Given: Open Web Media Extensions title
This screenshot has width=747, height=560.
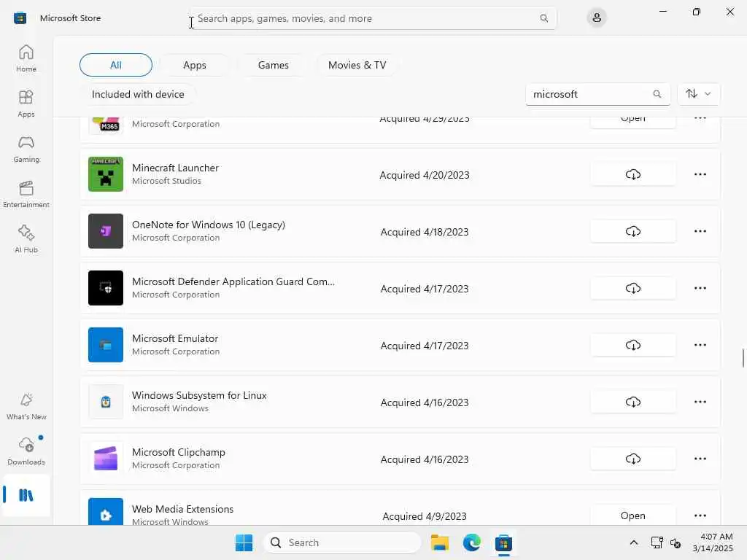Looking at the screenshot, I should (182, 509).
